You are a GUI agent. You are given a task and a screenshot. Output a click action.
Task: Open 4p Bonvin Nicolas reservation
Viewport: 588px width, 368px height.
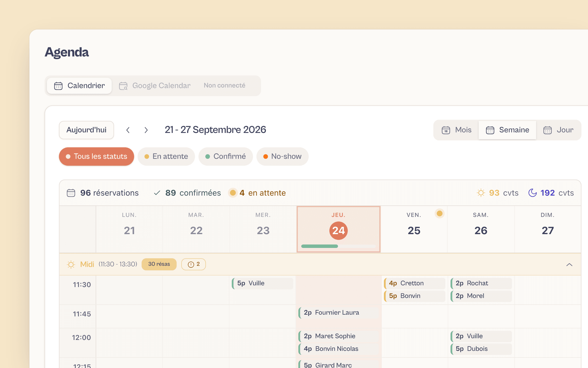point(339,349)
